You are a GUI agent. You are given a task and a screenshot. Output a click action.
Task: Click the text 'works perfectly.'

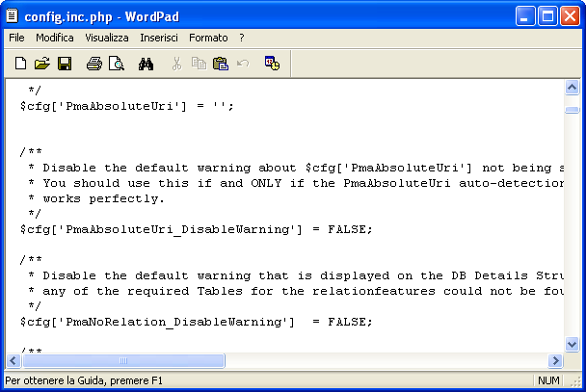103,198
